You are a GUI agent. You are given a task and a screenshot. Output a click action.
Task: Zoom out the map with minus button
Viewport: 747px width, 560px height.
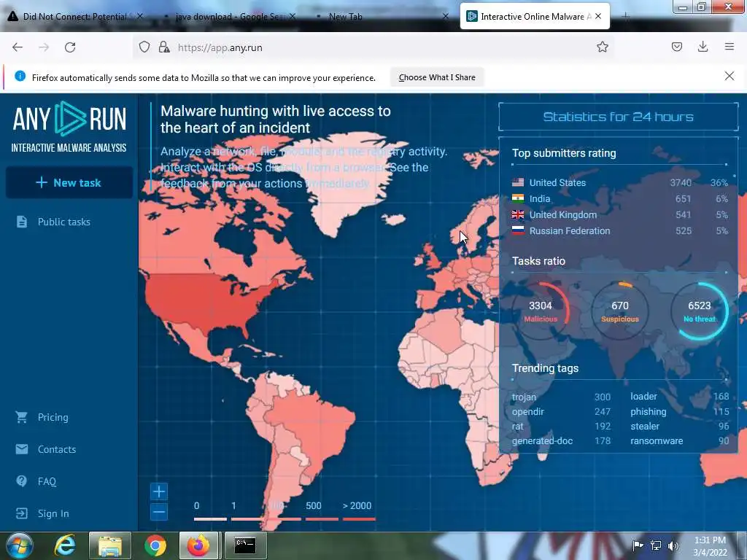(x=159, y=512)
